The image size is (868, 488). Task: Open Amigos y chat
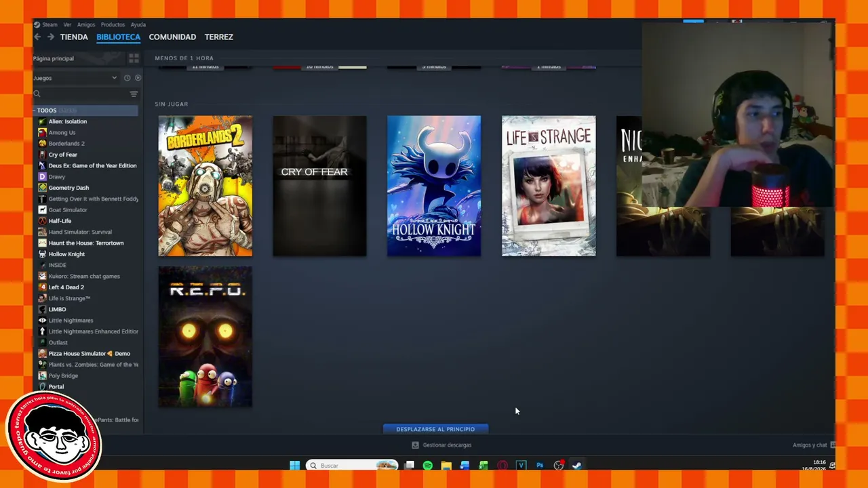click(x=813, y=445)
